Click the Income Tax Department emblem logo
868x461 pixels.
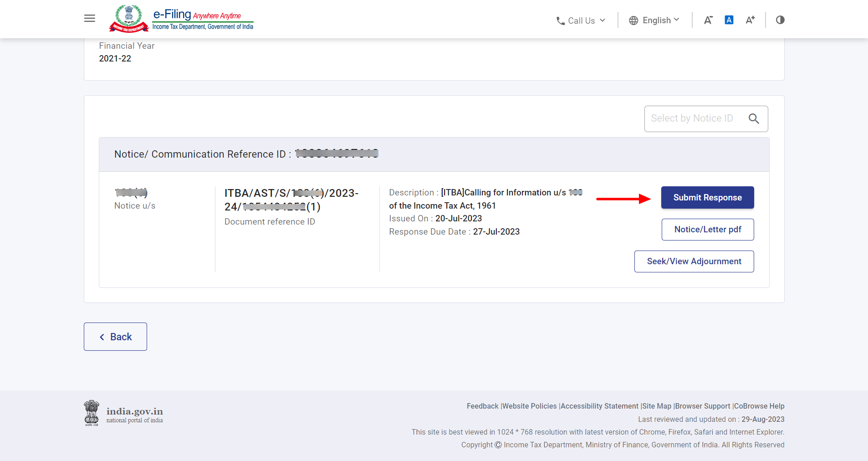point(129,19)
